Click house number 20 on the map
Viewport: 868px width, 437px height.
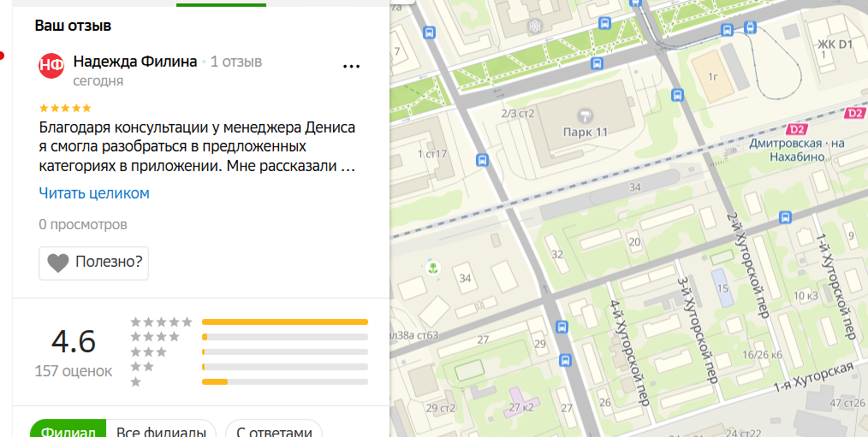(634, 242)
